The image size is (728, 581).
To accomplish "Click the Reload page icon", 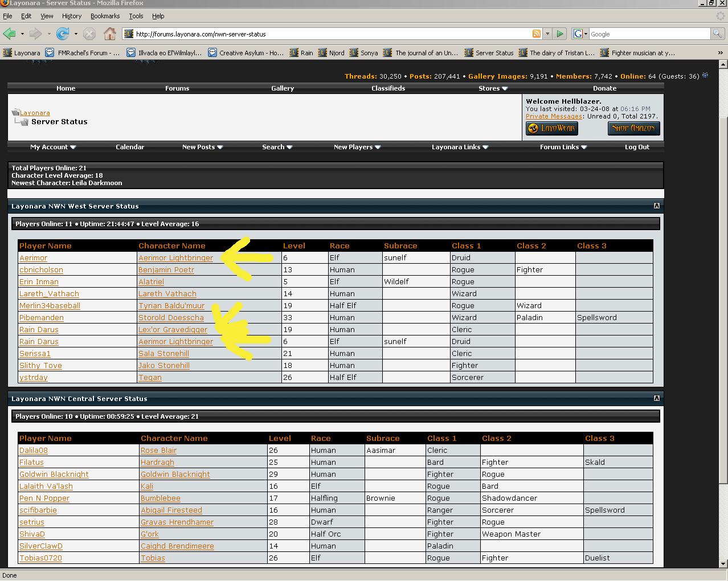I will click(x=62, y=34).
